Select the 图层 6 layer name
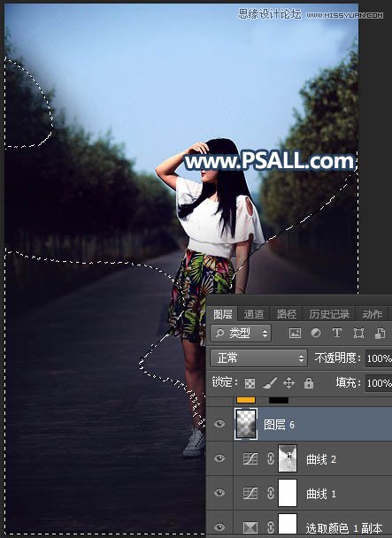 tap(279, 425)
